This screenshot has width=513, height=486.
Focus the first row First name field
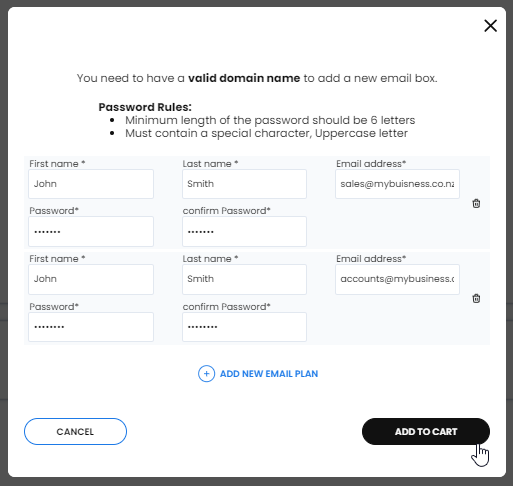[91, 184]
